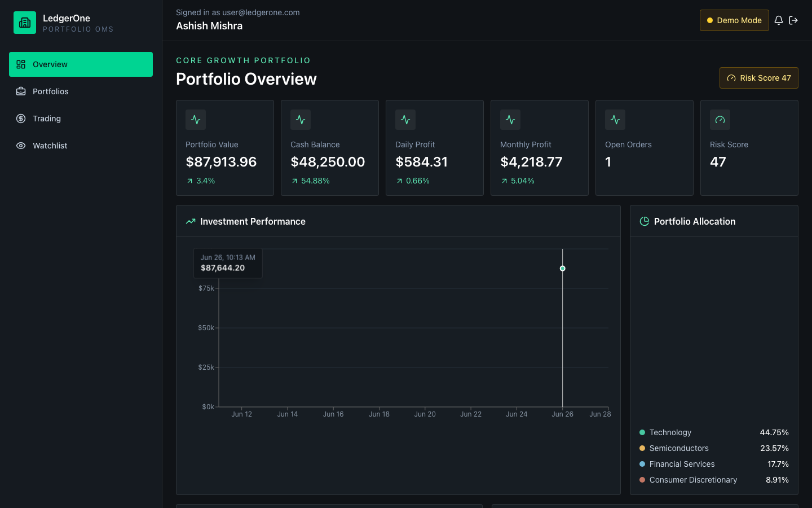Viewport: 812px width, 508px height.
Task: Click the Semiconductors 23.57% value
Action: (x=774, y=448)
